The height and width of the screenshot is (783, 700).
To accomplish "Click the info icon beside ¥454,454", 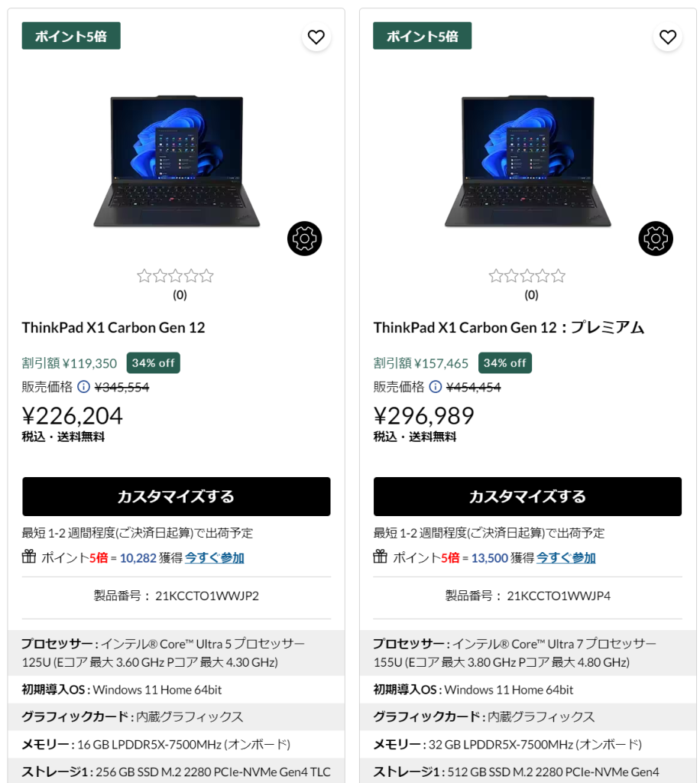I will (436, 387).
